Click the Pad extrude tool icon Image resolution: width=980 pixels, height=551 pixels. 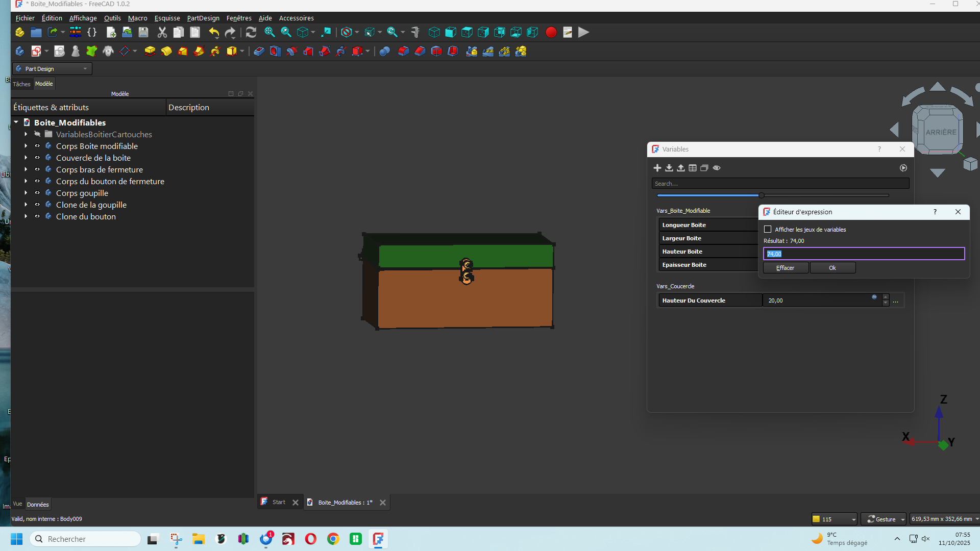click(150, 51)
